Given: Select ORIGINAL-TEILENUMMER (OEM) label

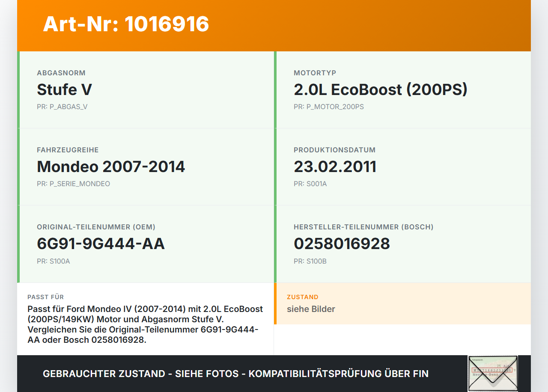Looking at the screenshot, I should click(x=96, y=227).
